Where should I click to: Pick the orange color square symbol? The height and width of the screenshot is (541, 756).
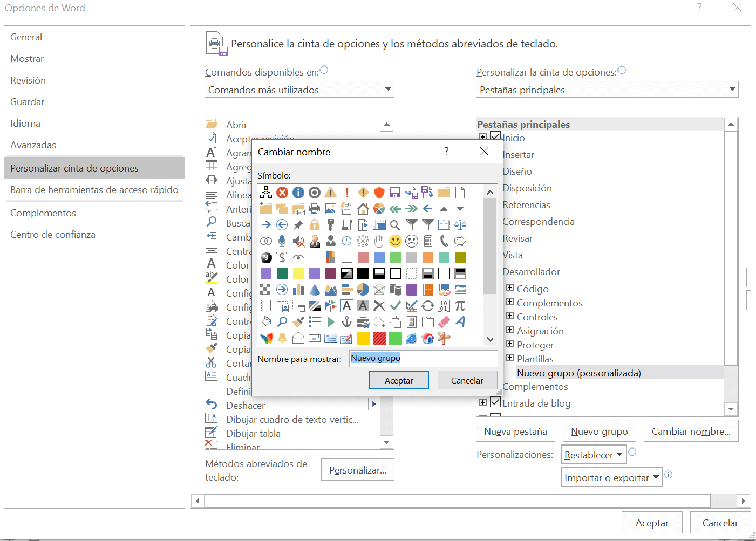point(428,257)
